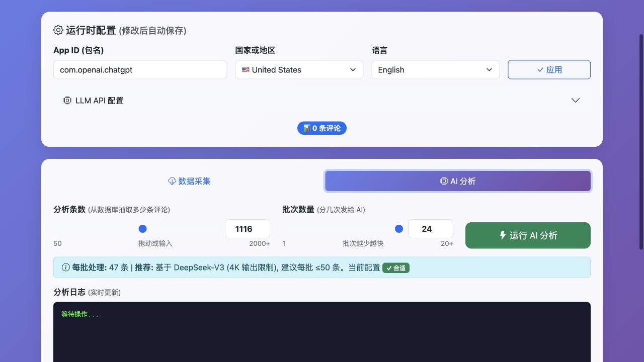Image resolution: width=644 pixels, height=362 pixels.
Task: Click the 分析条数 slider handle
Action: [x=142, y=229]
